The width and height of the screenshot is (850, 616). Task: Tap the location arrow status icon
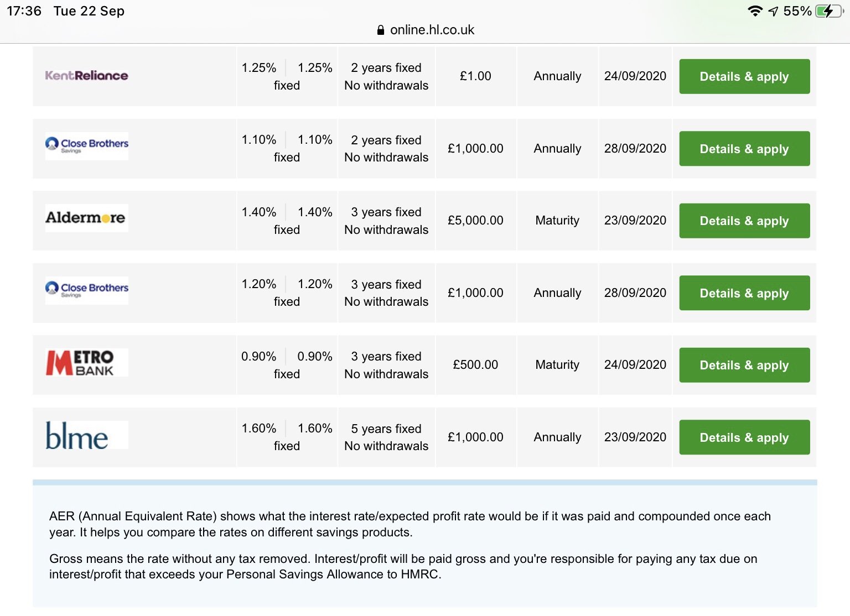773,11
